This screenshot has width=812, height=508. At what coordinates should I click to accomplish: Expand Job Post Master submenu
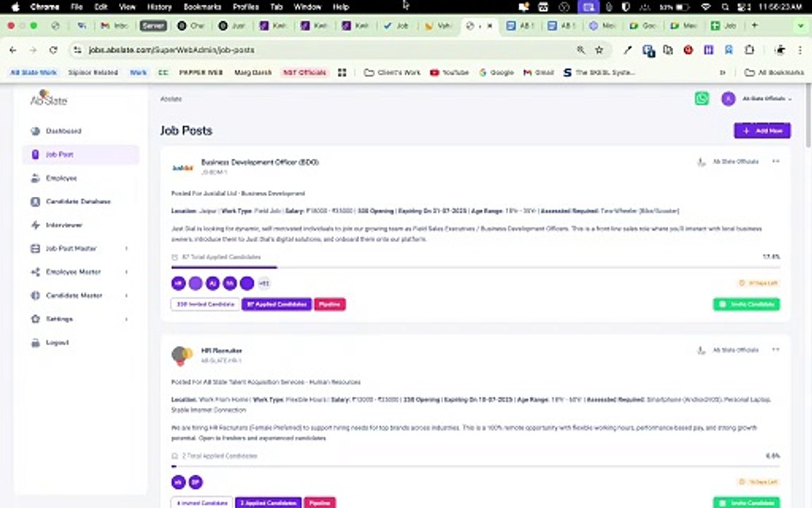tap(80, 249)
